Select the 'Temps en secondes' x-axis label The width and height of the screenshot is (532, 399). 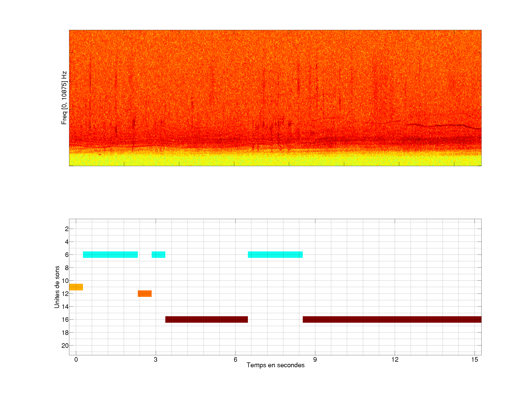click(x=275, y=365)
